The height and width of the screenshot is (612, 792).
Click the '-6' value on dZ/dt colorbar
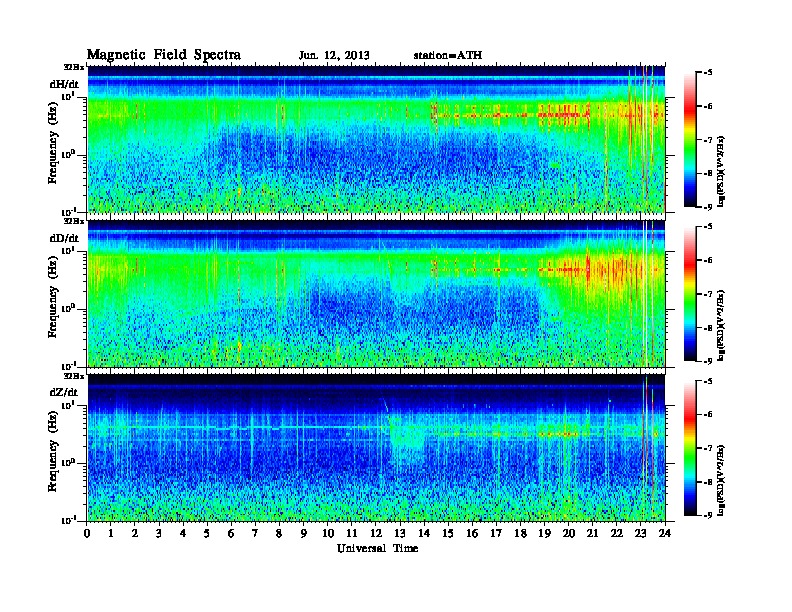pyautogui.click(x=708, y=415)
